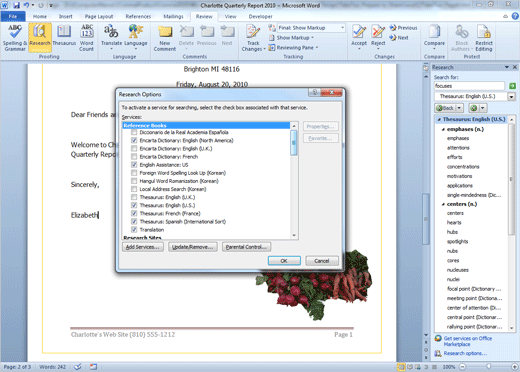Viewport: 520px width, 372px height.
Task: Open Spelling & Grammar check
Action: pos(15,38)
